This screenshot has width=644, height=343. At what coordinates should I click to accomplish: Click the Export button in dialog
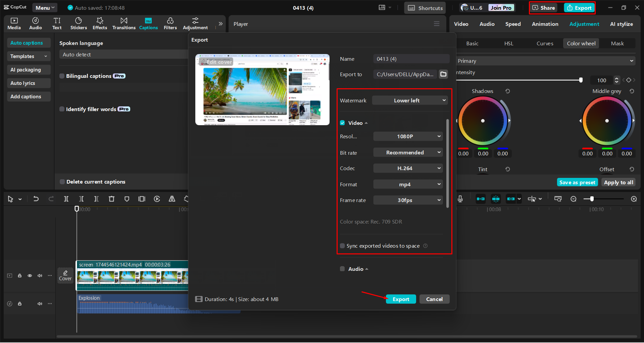[x=401, y=299]
